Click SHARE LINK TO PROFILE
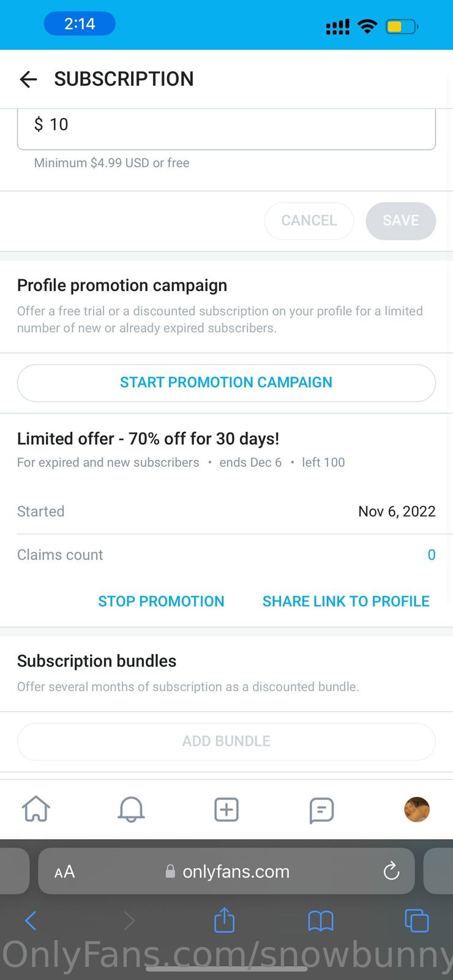453x980 pixels. point(346,601)
